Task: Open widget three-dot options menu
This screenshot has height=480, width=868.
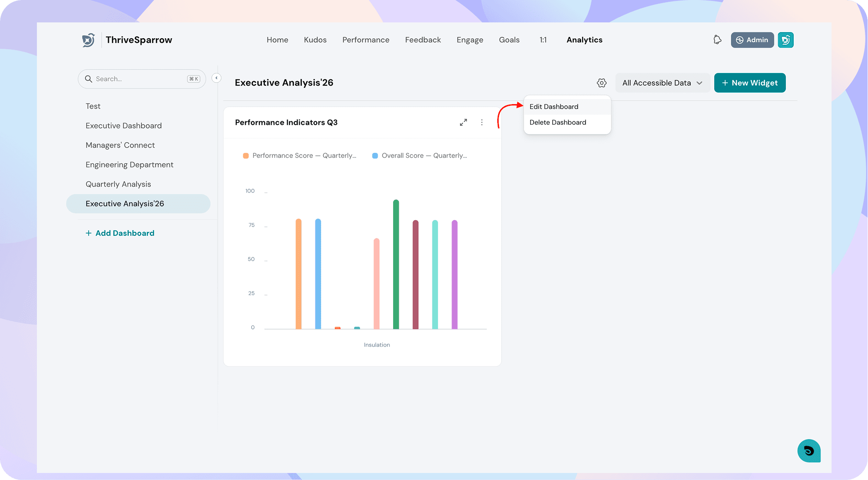Action: [482, 123]
